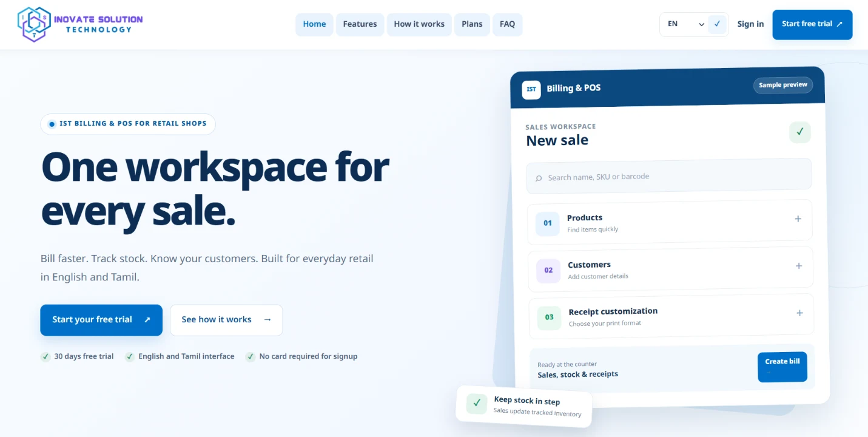Click the Keep stock in step card
Viewport: 868px width, 437px height.
[524, 407]
